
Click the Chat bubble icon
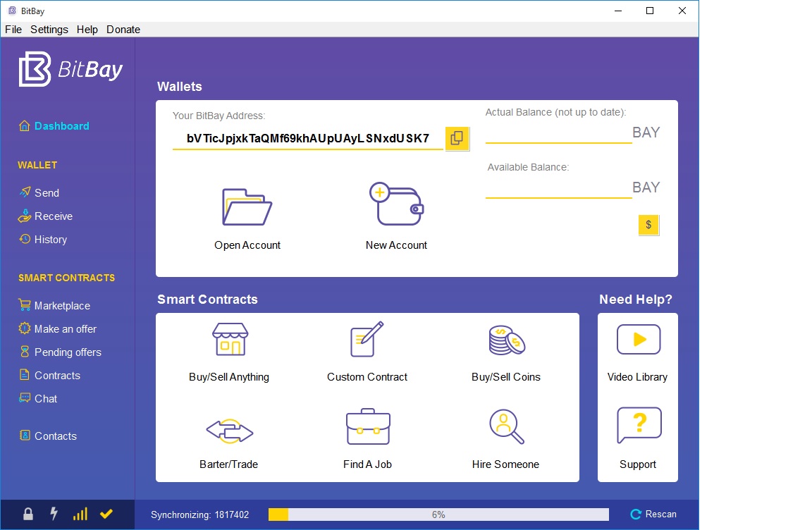[x=25, y=397]
